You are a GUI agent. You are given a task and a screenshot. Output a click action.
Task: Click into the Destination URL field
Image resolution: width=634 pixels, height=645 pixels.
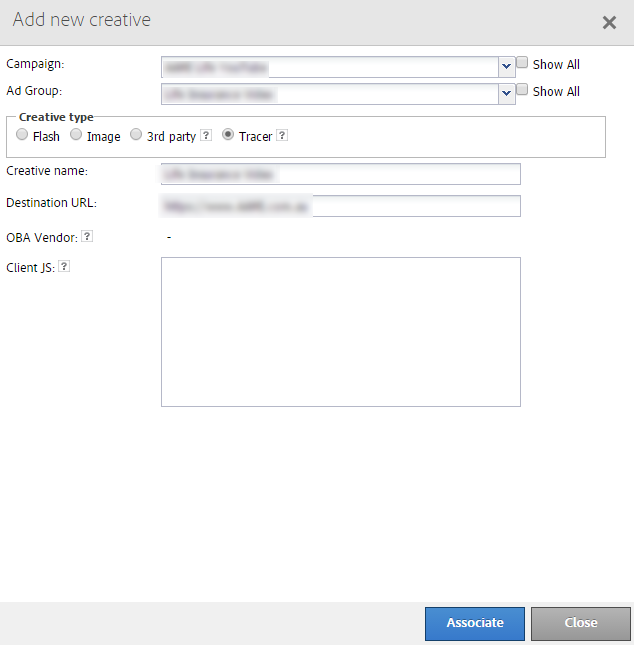340,206
